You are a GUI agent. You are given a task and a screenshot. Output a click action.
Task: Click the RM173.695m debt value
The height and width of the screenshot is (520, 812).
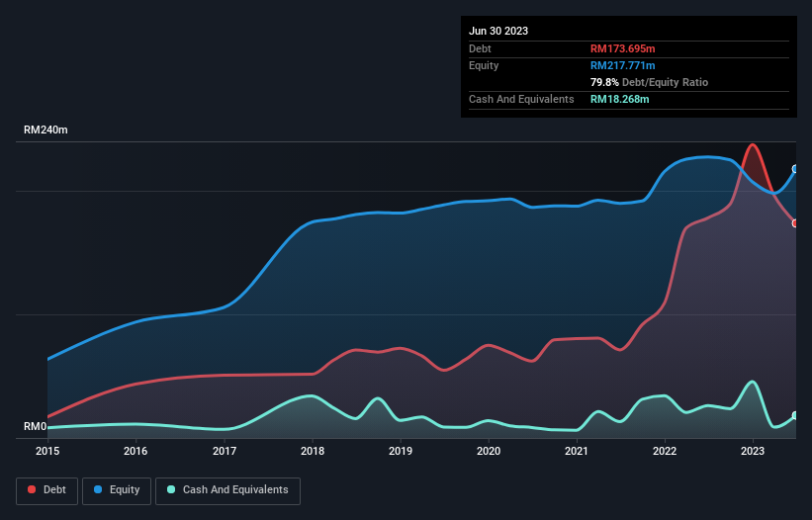click(622, 48)
